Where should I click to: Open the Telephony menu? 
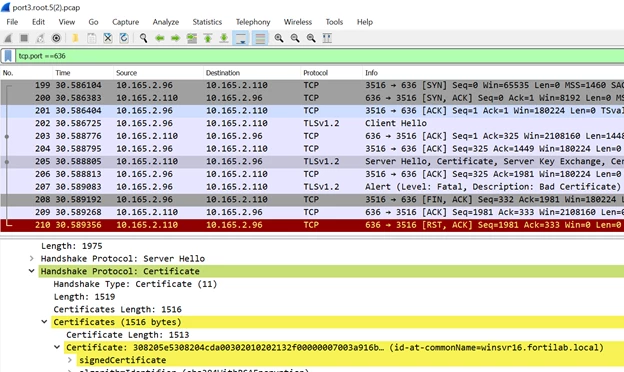pyautogui.click(x=253, y=22)
